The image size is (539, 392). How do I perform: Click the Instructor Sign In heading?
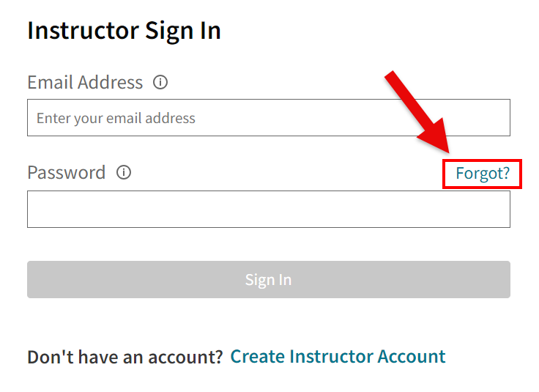pos(124,31)
